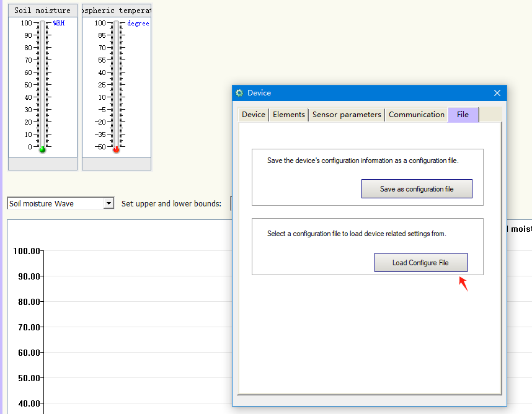Image resolution: width=532 pixels, height=414 pixels.
Task: Switch to the Communication tab
Action: (416, 114)
